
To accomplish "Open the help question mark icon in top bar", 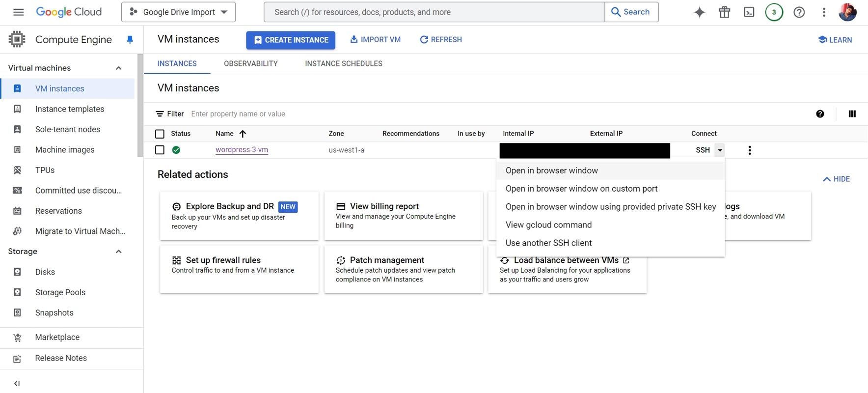I will (799, 12).
